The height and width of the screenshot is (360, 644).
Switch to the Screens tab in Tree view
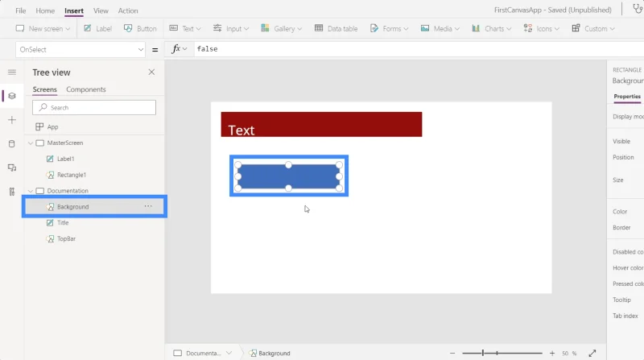coord(45,89)
